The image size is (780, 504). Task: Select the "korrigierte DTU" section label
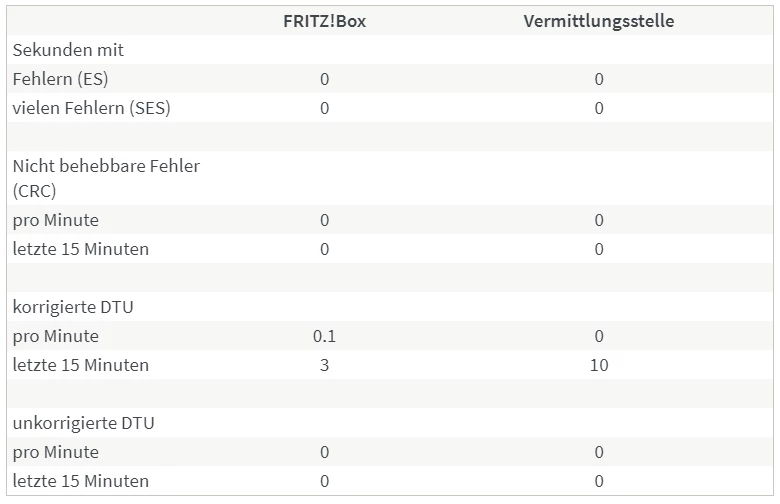[73, 307]
